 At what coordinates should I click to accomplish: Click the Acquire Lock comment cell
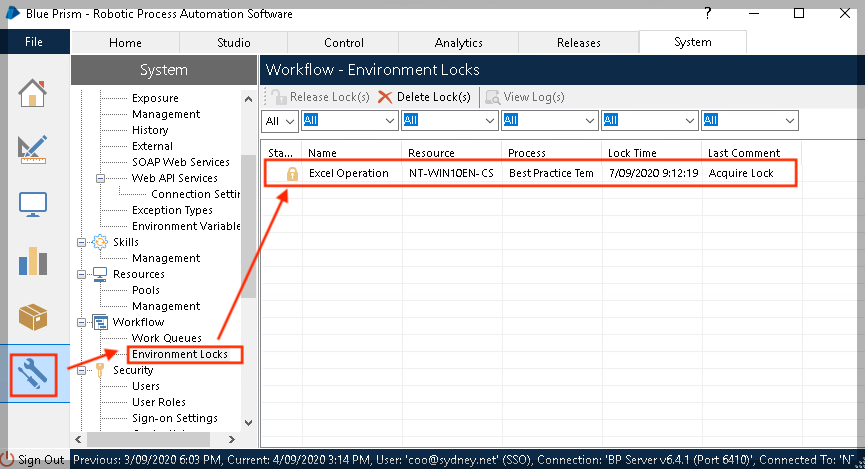741,173
